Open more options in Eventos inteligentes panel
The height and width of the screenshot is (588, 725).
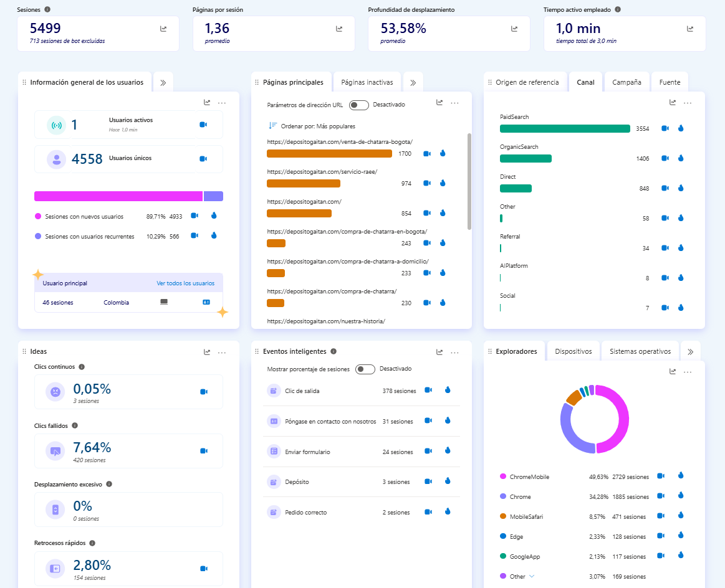454,352
